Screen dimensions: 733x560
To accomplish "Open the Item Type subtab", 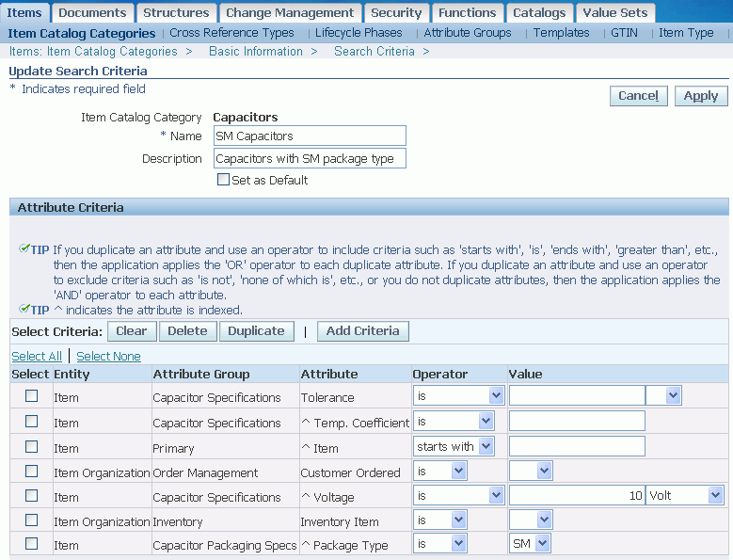I will pos(686,33).
